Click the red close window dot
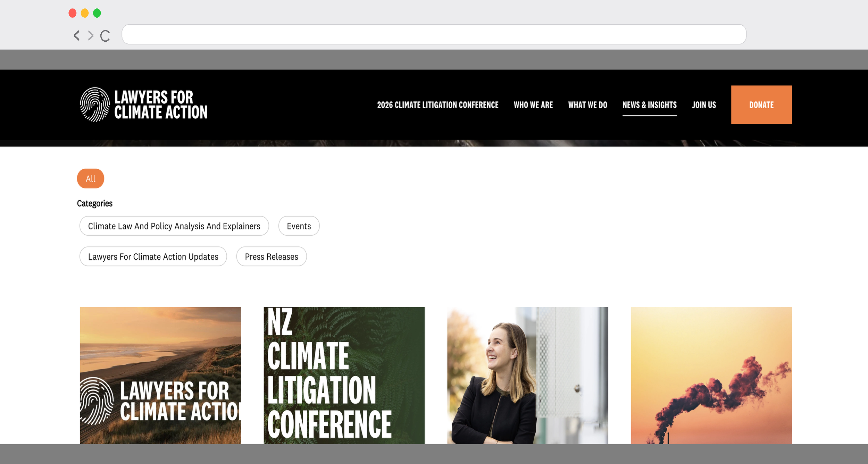Viewport: 868px width, 464px height. (73, 13)
